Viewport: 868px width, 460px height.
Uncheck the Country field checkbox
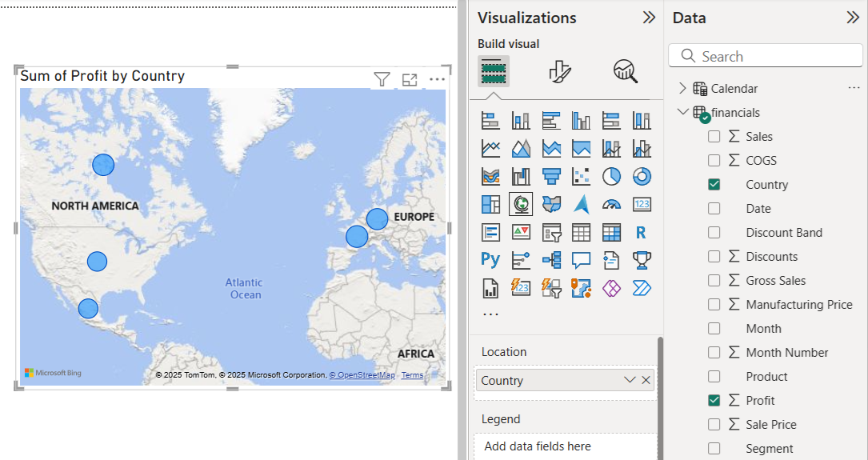(714, 184)
